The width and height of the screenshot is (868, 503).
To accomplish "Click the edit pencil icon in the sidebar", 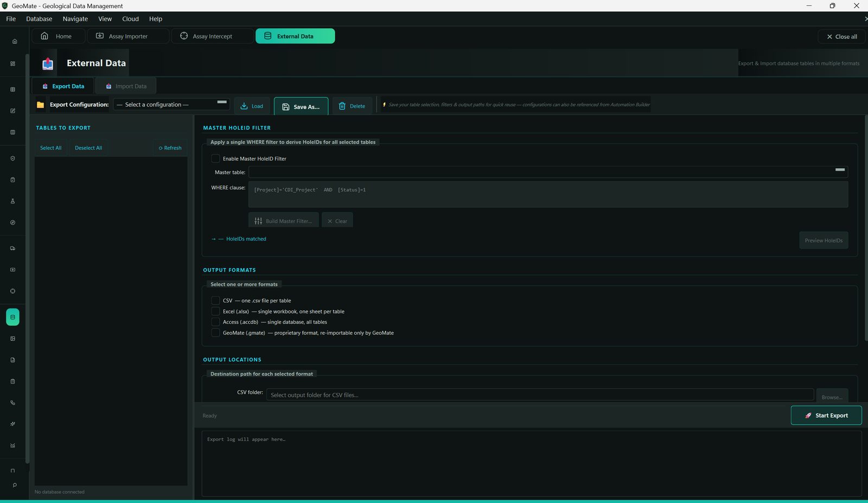I will 12,111.
